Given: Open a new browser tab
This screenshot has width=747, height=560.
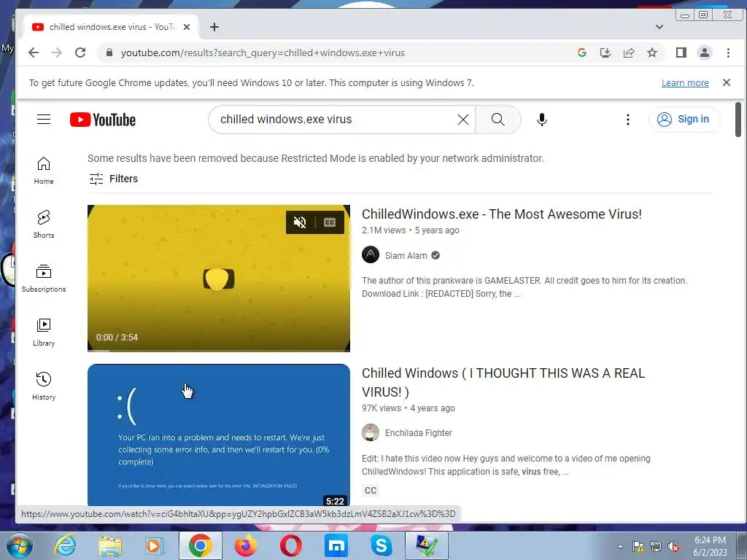Looking at the screenshot, I should 214,27.
